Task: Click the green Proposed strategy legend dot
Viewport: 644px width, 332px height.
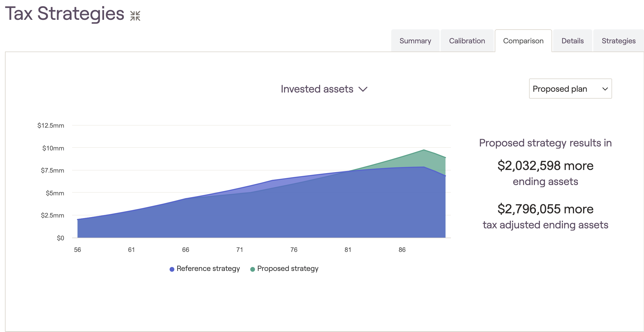Action: [253, 269]
